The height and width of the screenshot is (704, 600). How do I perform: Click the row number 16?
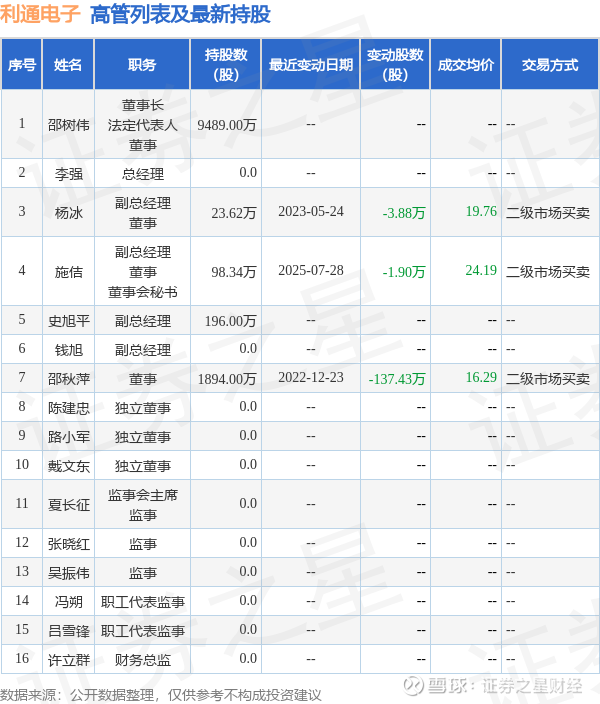[22, 658]
